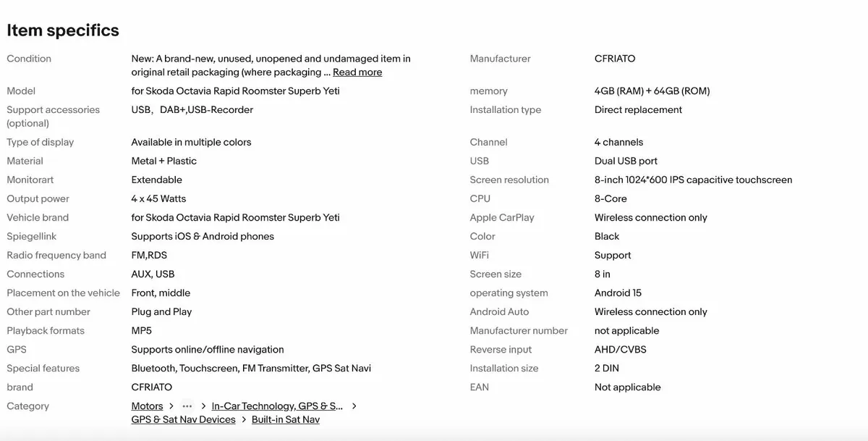Screen dimensions: 868x441
Task: Click the Supports online/offline navigation GPS value
Action: [208, 350]
